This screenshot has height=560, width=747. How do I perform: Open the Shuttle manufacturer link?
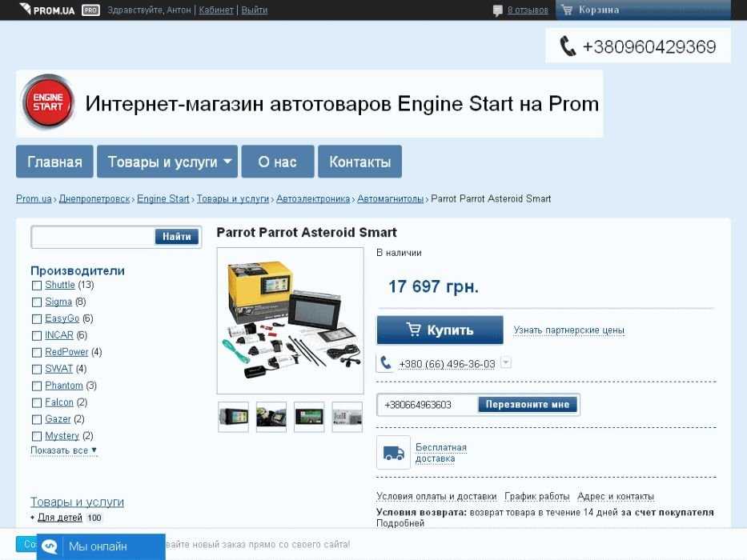pos(60,285)
